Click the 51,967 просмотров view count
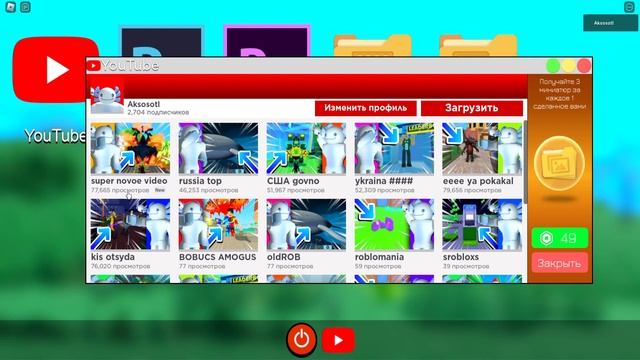Viewport: 640px width, 360px height. click(296, 190)
